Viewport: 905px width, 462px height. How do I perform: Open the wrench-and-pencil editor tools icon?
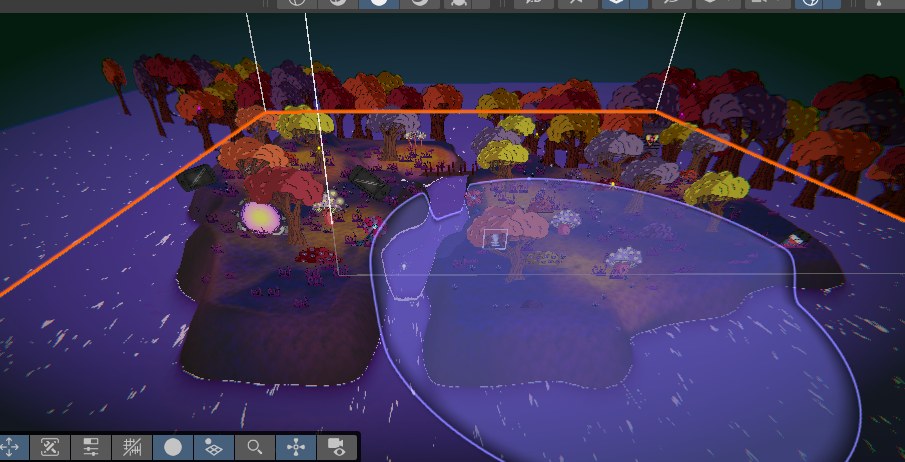pos(50,448)
